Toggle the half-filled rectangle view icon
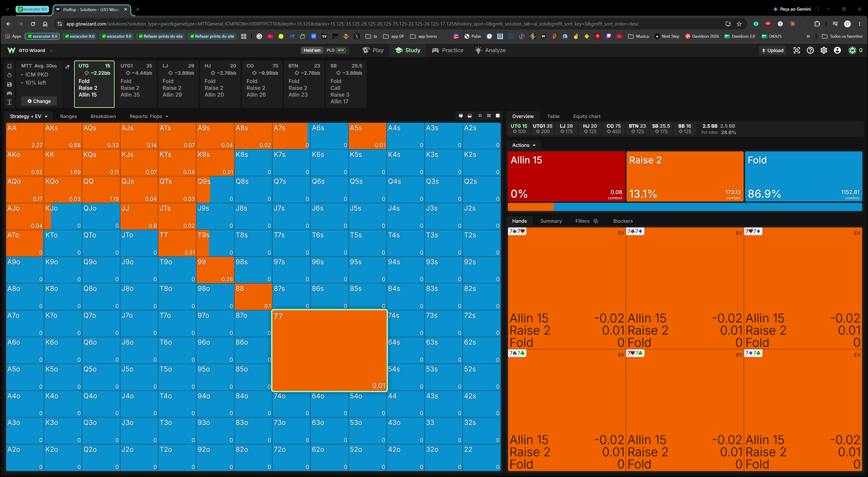The width and height of the screenshot is (868, 477). (x=470, y=116)
